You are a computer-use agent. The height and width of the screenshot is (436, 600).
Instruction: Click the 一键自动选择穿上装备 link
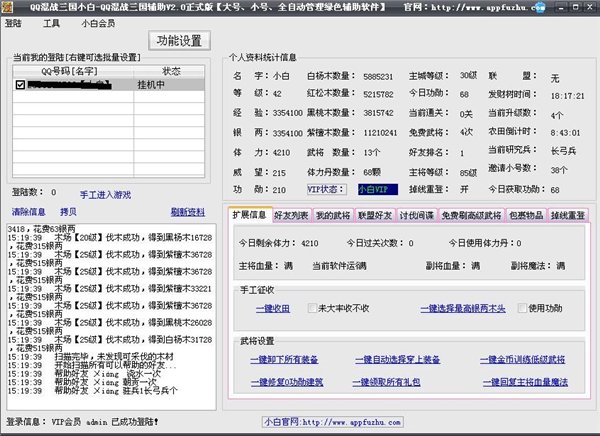[397, 359]
